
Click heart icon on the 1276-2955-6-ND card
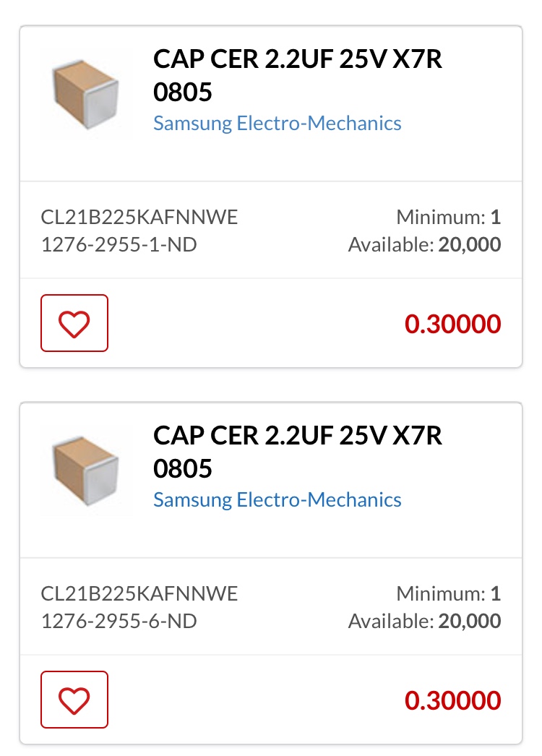click(74, 700)
